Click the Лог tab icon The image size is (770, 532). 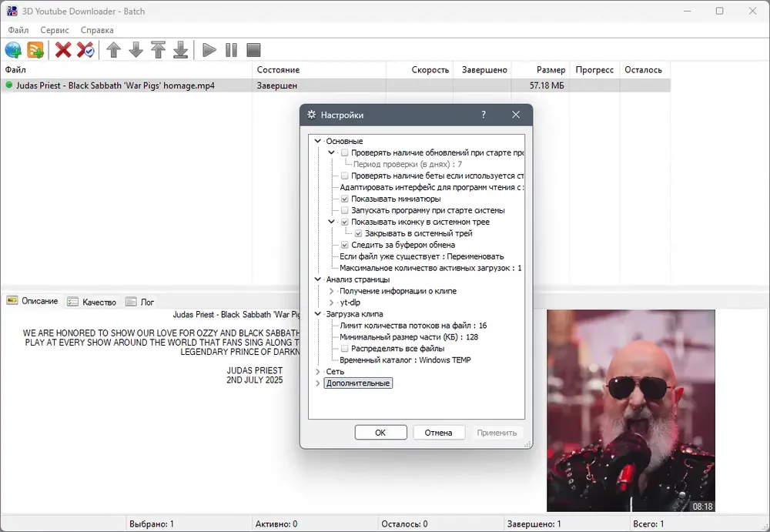pyautogui.click(x=131, y=302)
